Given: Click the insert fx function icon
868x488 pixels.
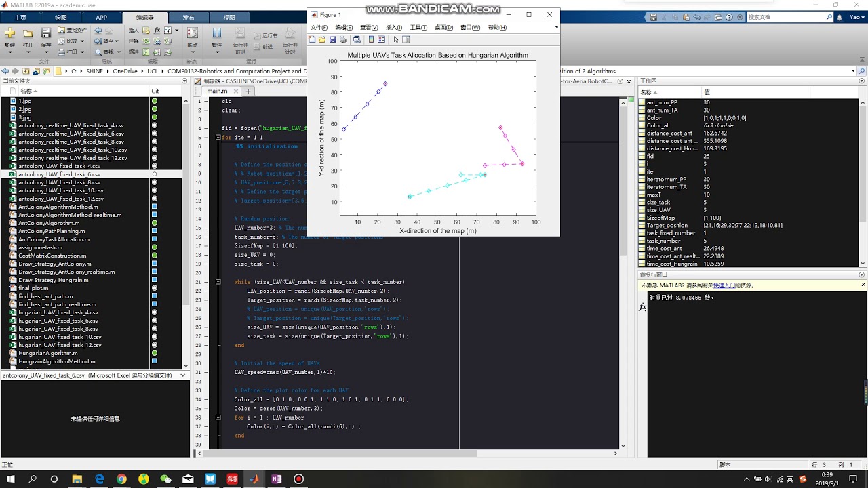Looking at the screenshot, I should (157, 30).
